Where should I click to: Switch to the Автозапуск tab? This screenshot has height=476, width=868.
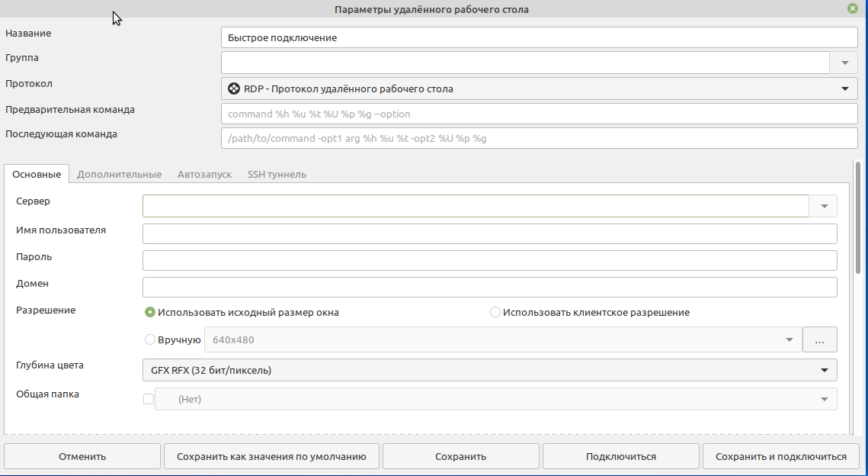pos(204,173)
